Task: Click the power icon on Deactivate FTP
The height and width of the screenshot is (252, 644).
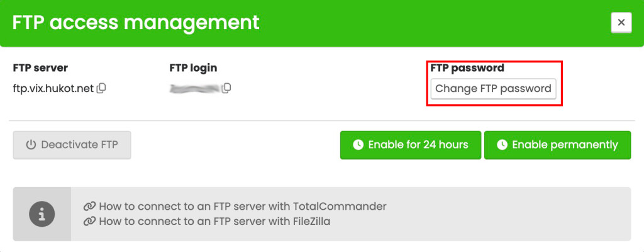Action: [x=31, y=145]
